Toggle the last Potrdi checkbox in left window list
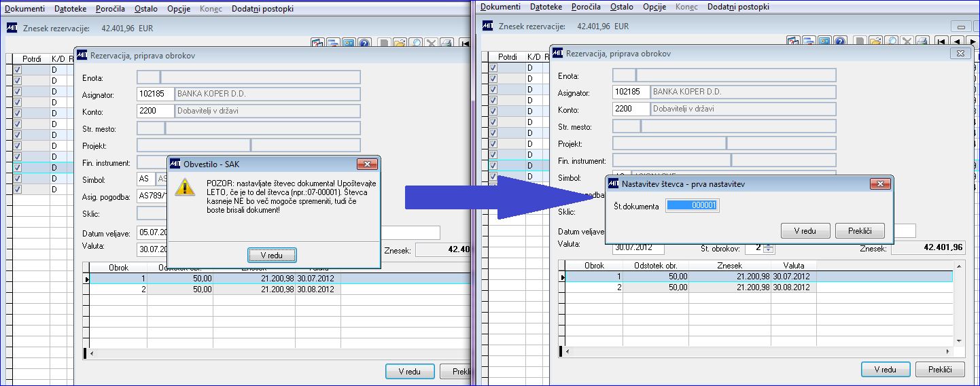Image resolution: width=980 pixels, height=386 pixels. tap(18, 189)
